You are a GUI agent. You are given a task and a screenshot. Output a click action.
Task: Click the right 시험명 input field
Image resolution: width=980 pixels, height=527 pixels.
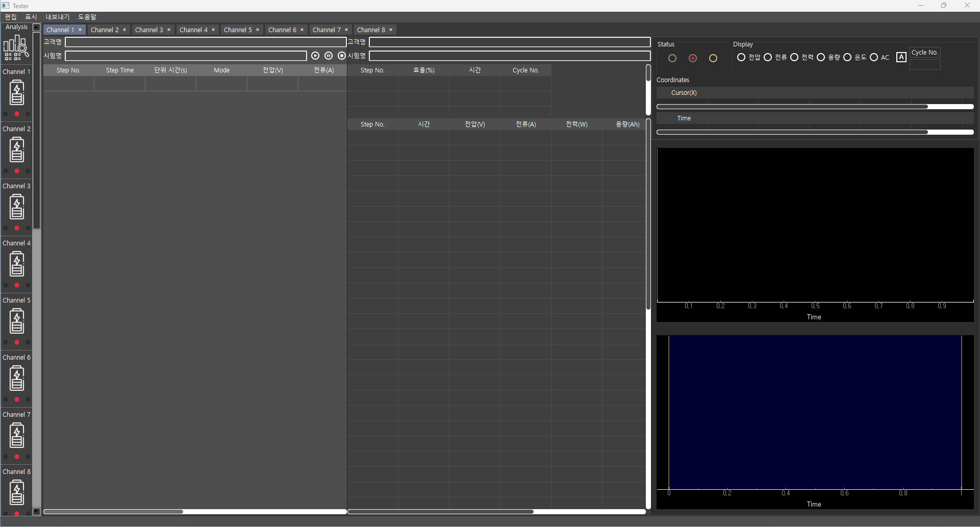click(510, 56)
